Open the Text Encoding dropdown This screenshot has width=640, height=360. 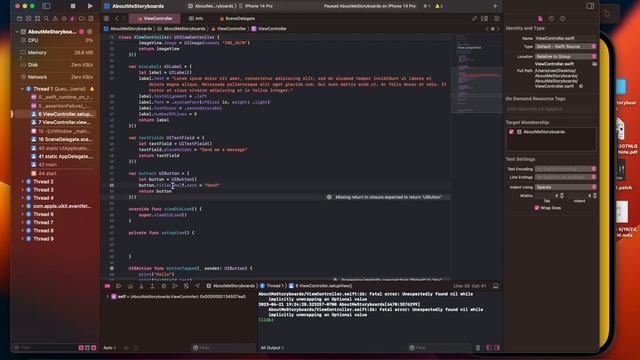coord(565,169)
